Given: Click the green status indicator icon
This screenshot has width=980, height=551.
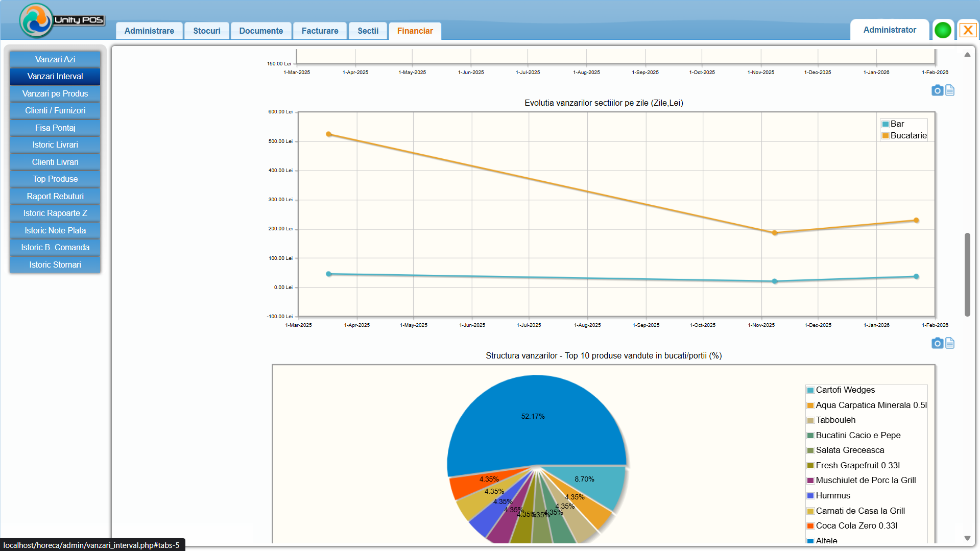Looking at the screenshot, I should 943,30.
